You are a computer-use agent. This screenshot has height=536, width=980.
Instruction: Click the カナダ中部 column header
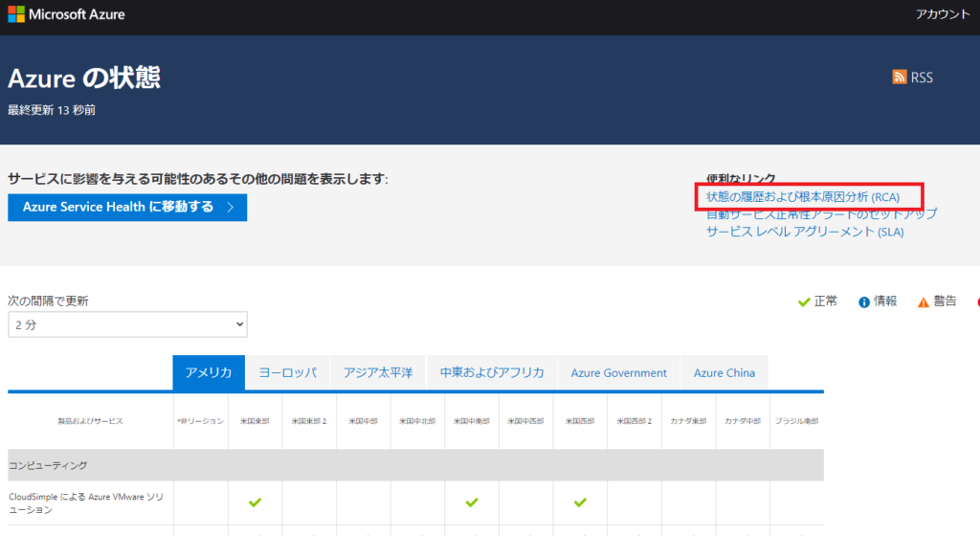[743, 421]
